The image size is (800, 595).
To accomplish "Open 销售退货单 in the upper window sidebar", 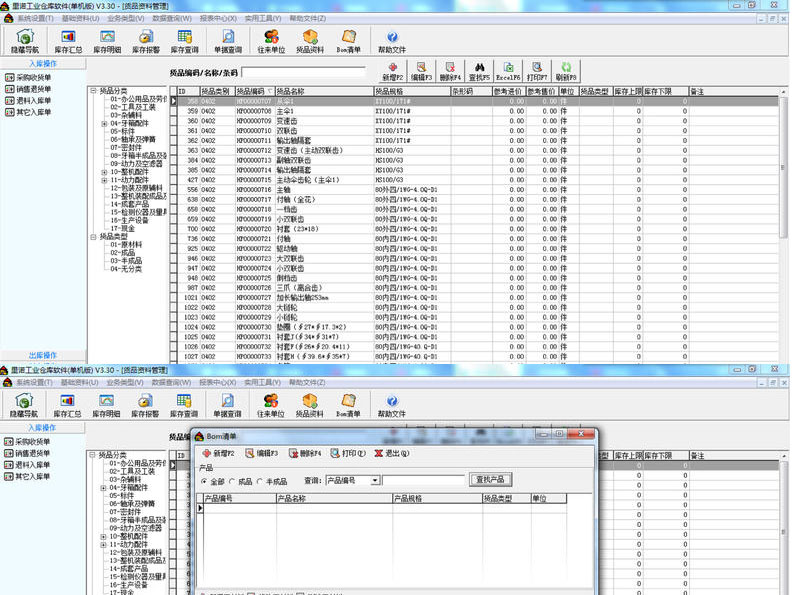I will 28,89.
